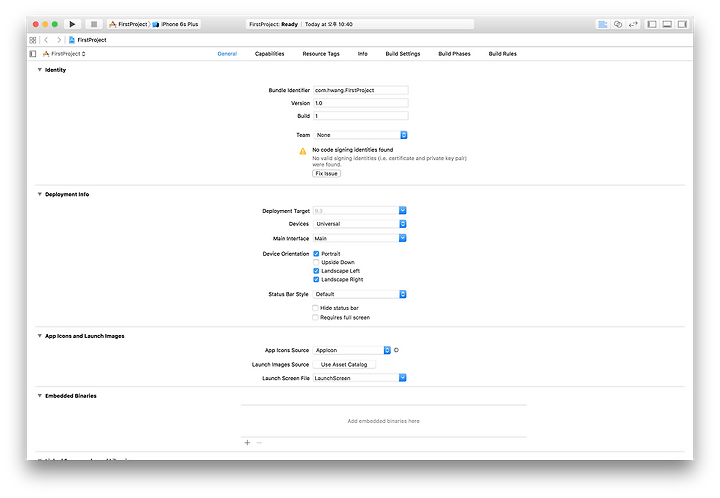Image resolution: width=720 pixels, height=498 pixels.
Task: Enable Hide status bar
Action: click(315, 308)
